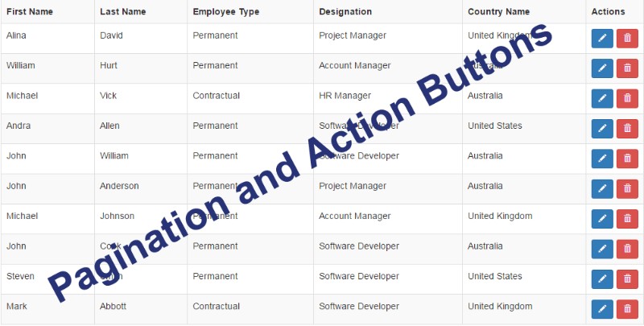This screenshot has height=326, width=644.
Task: Trash the John Anderson record
Action: (627, 189)
